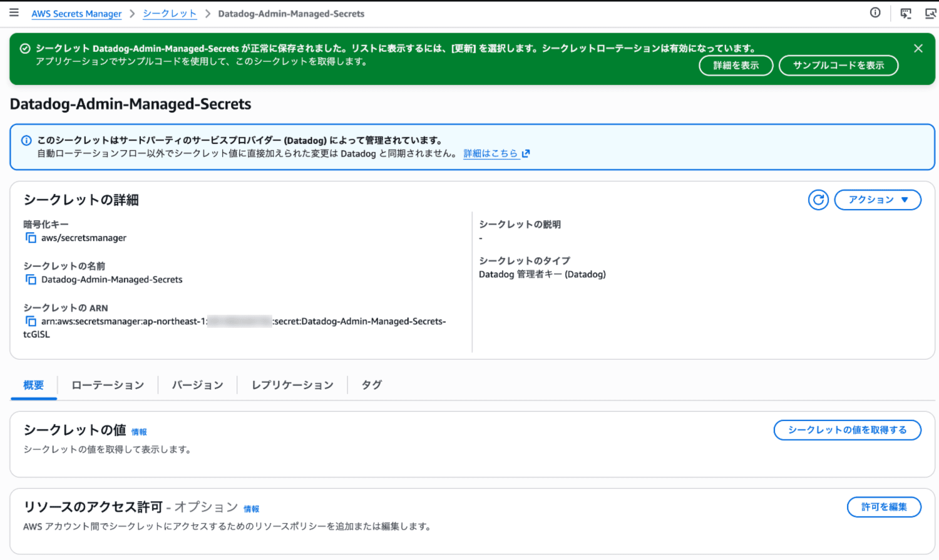Switch to the ローテーション tab

(108, 385)
